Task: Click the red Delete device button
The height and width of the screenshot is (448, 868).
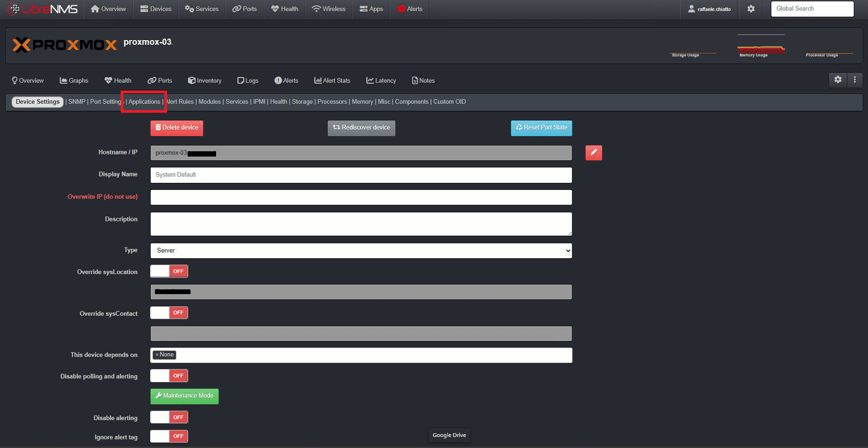Action: pyautogui.click(x=177, y=128)
